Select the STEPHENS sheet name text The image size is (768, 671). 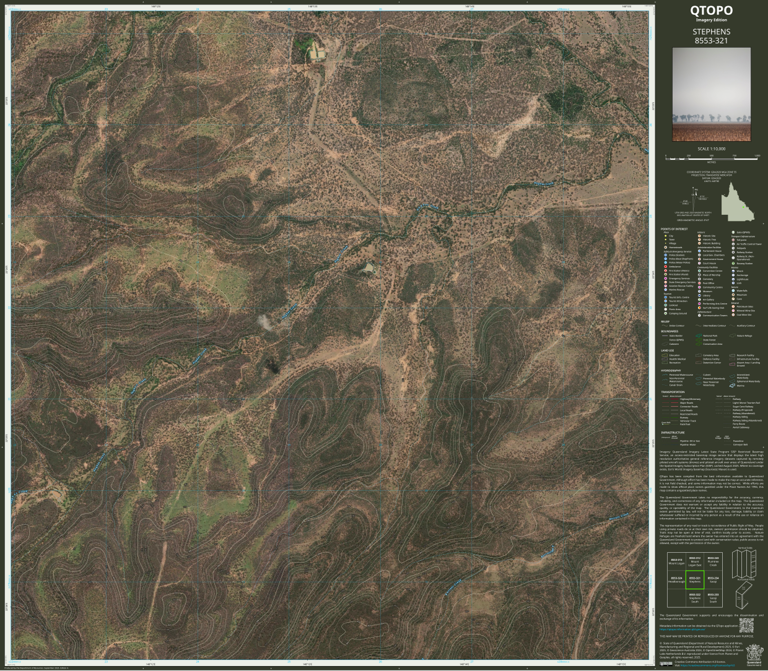coord(711,31)
